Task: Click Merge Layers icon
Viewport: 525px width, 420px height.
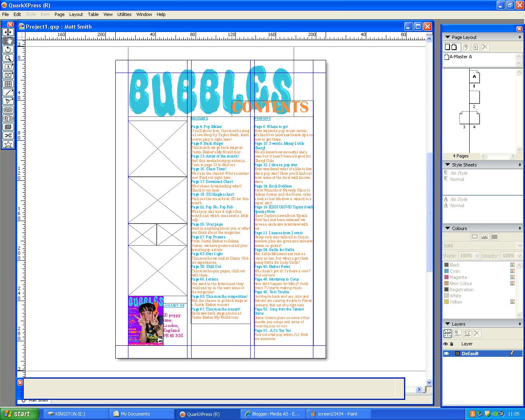Action: [467, 333]
